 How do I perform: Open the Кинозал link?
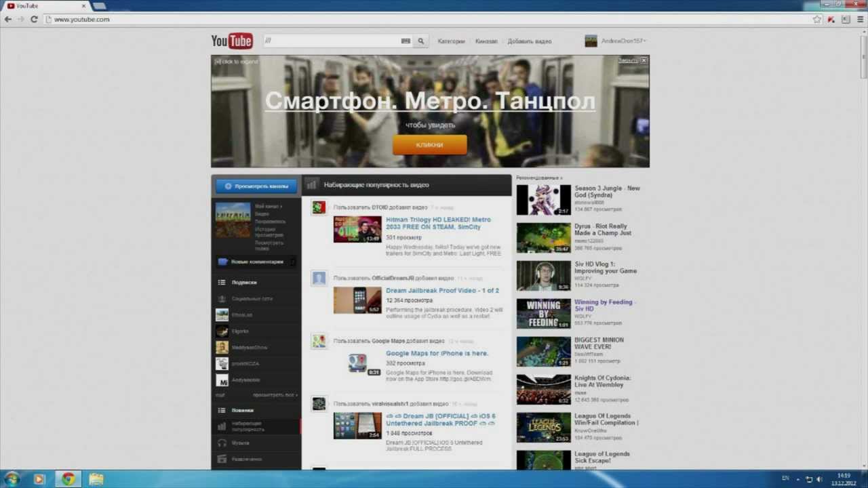486,41
